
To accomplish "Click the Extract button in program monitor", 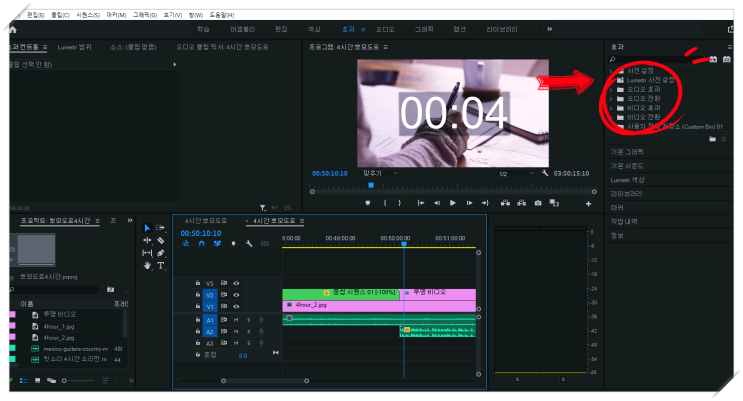I will [x=521, y=203].
